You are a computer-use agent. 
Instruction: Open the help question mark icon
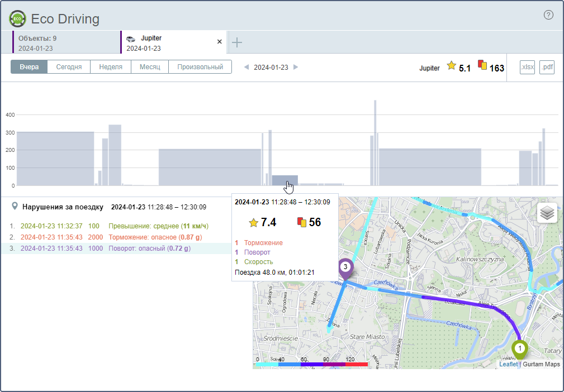(548, 15)
